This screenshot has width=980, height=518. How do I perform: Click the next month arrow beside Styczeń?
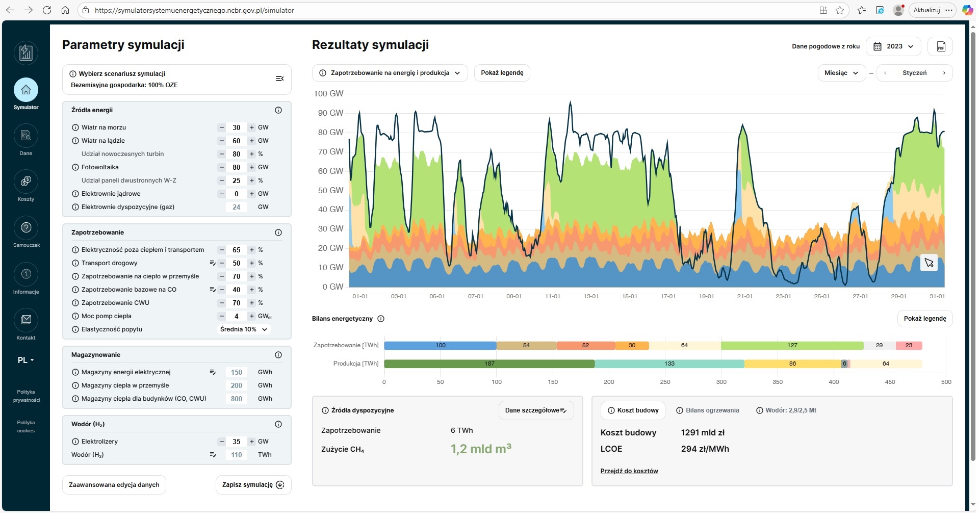[945, 73]
